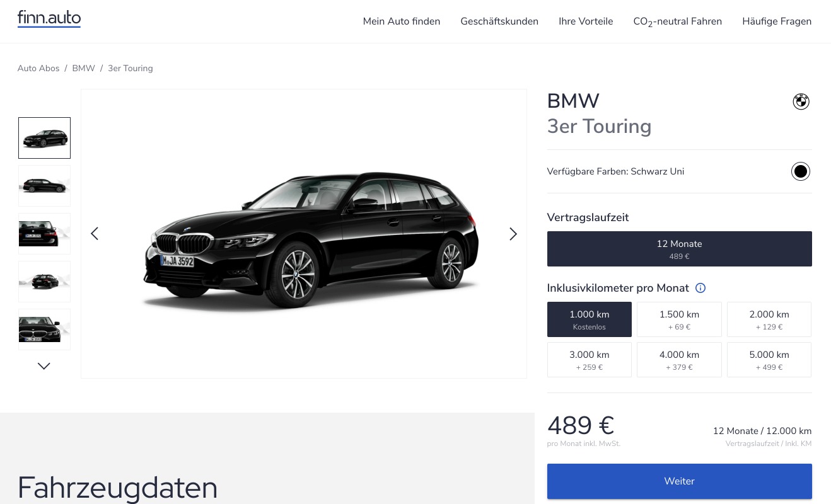Pick the 2.000 km per month option
This screenshot has height=504, width=831.
(x=769, y=319)
